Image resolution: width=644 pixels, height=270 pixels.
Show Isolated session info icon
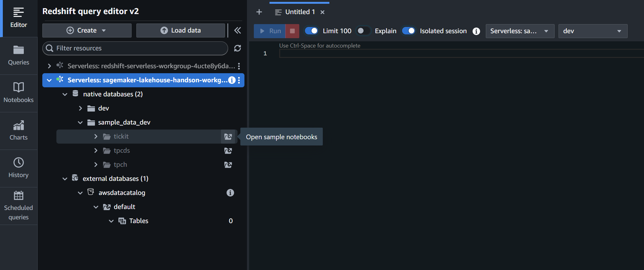coord(476,31)
